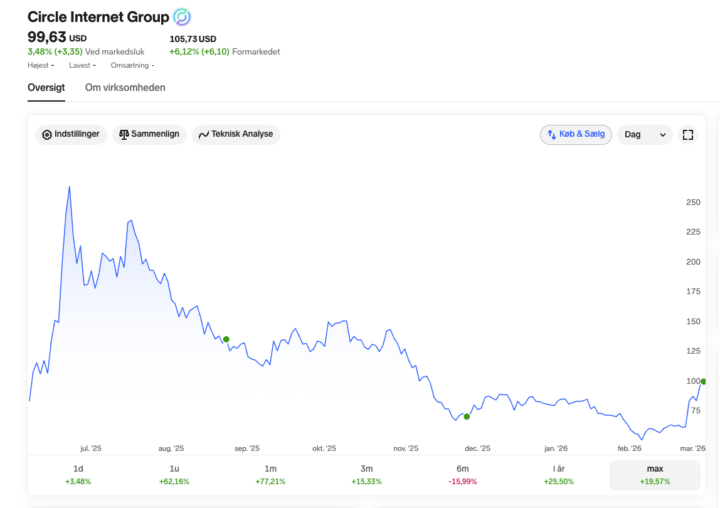Click the green endpoint marker at 100
The height and width of the screenshot is (508, 720).
point(703,382)
